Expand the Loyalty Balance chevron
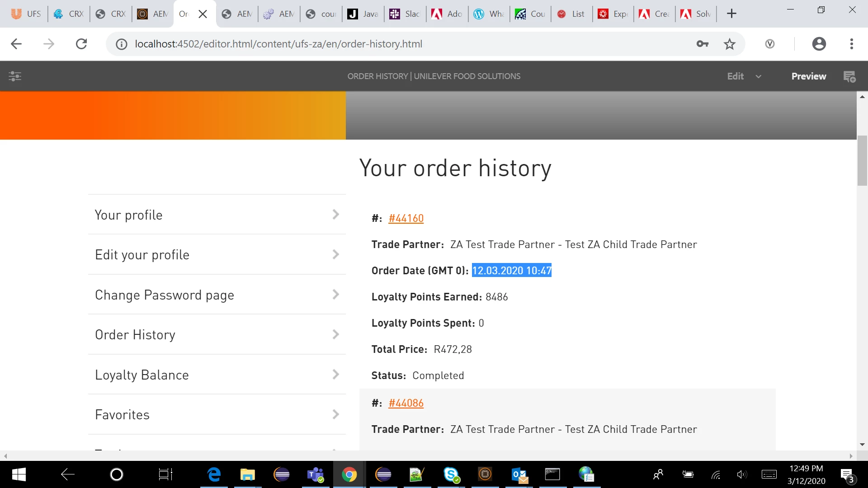Image resolution: width=868 pixels, height=488 pixels. (335, 375)
